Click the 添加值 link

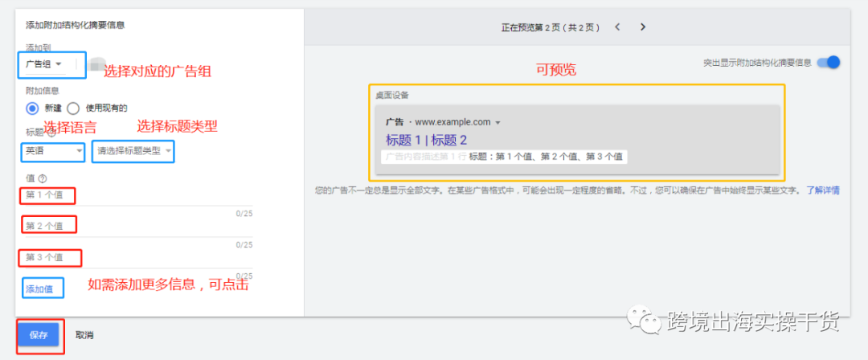(x=39, y=288)
